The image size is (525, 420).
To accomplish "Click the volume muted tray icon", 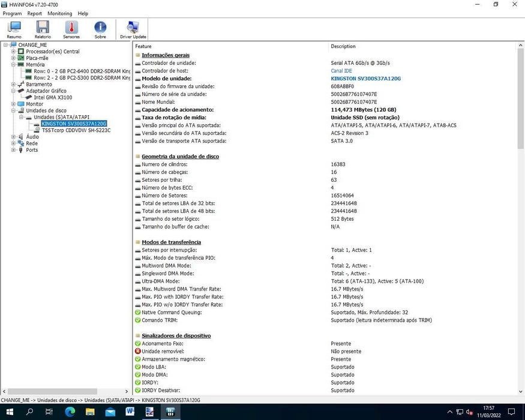I will point(469,412).
